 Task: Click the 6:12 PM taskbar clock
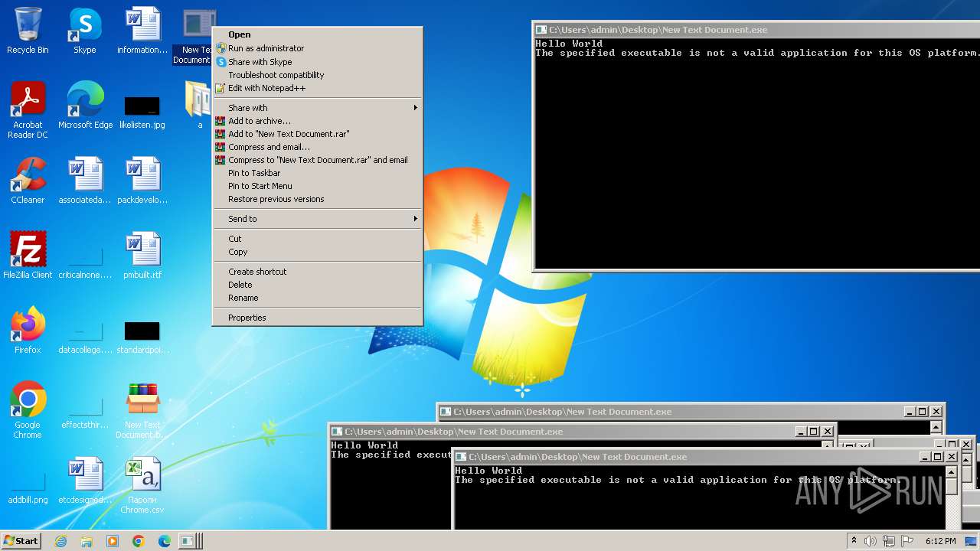940,541
